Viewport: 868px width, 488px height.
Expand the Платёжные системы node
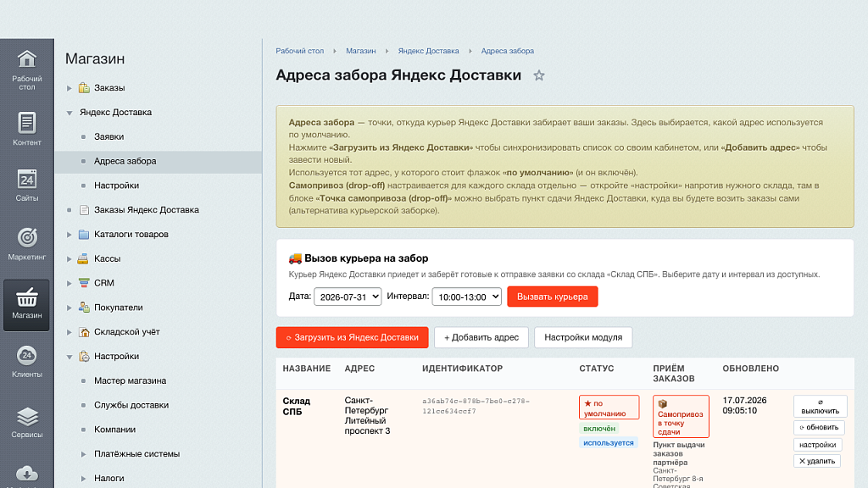pyautogui.click(x=84, y=454)
